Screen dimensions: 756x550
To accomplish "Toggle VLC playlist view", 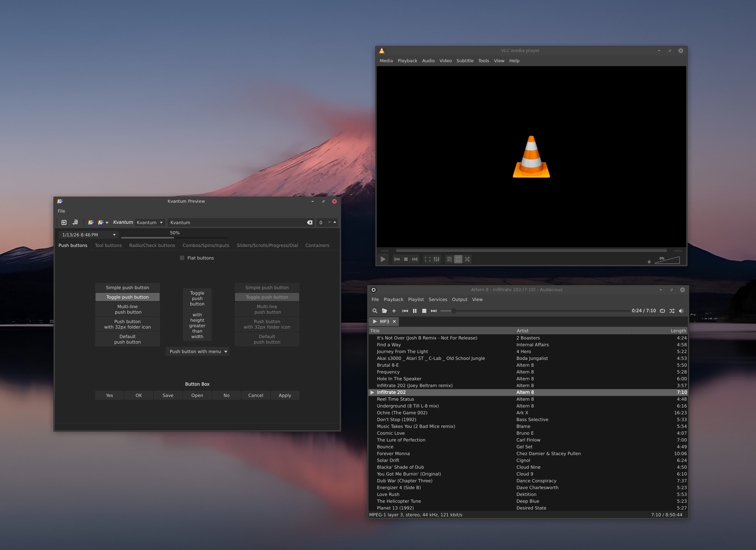I will (x=449, y=259).
